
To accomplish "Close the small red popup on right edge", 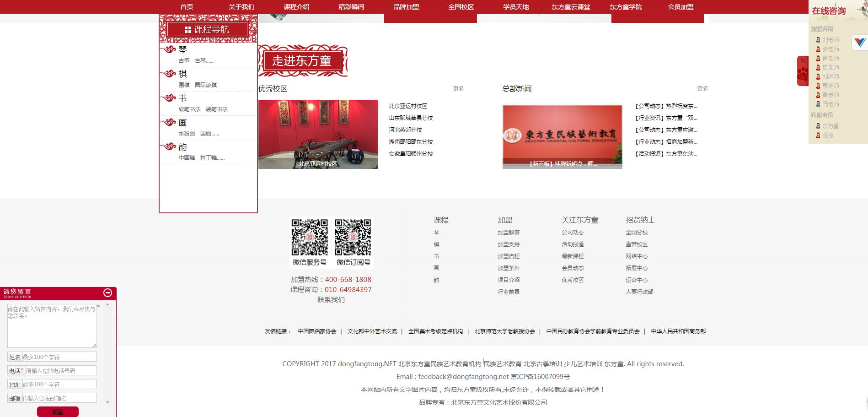I will point(803,60).
